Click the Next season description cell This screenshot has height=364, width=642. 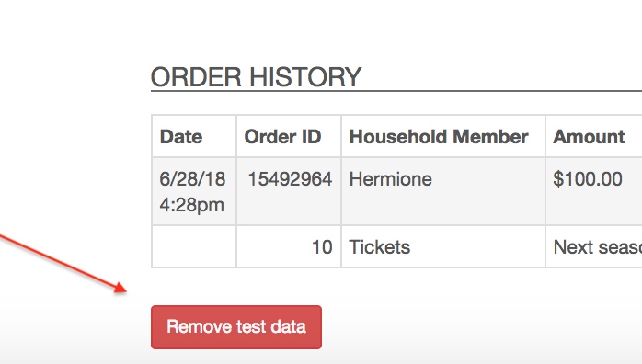click(x=593, y=246)
